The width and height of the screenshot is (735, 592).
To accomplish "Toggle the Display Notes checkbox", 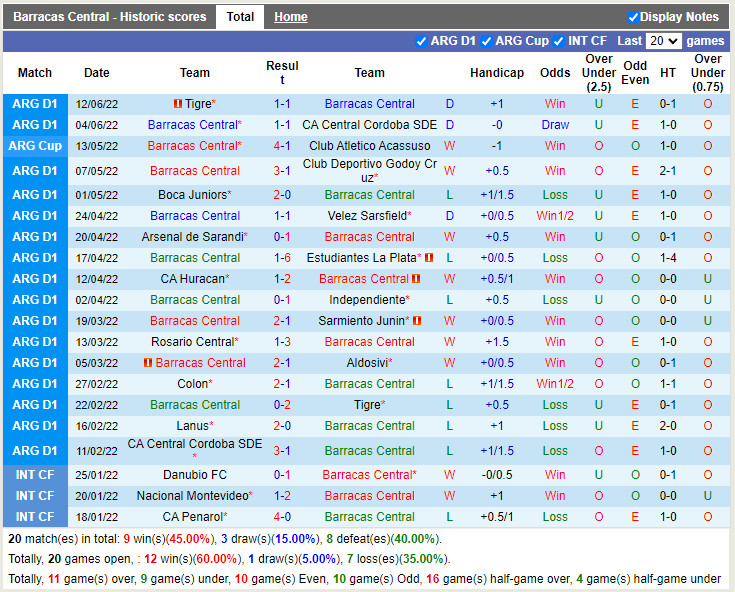I will click(x=633, y=17).
